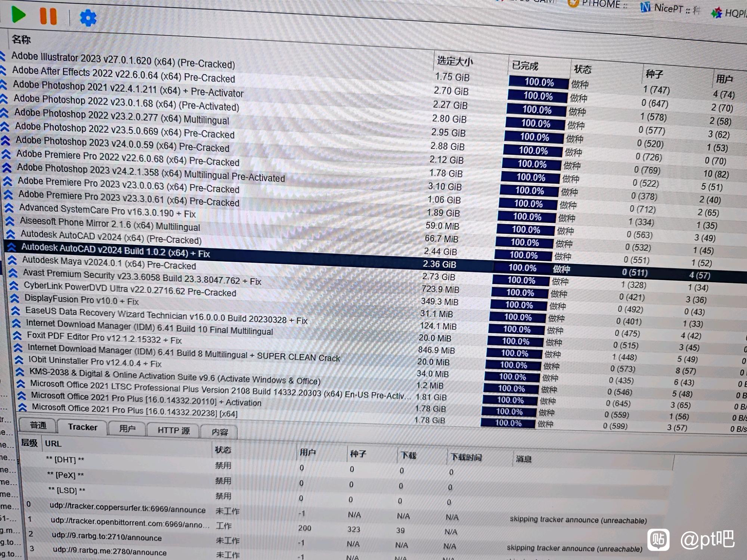The image size is (747, 560).
Task: Click the green Resume play button
Action: tap(18, 15)
